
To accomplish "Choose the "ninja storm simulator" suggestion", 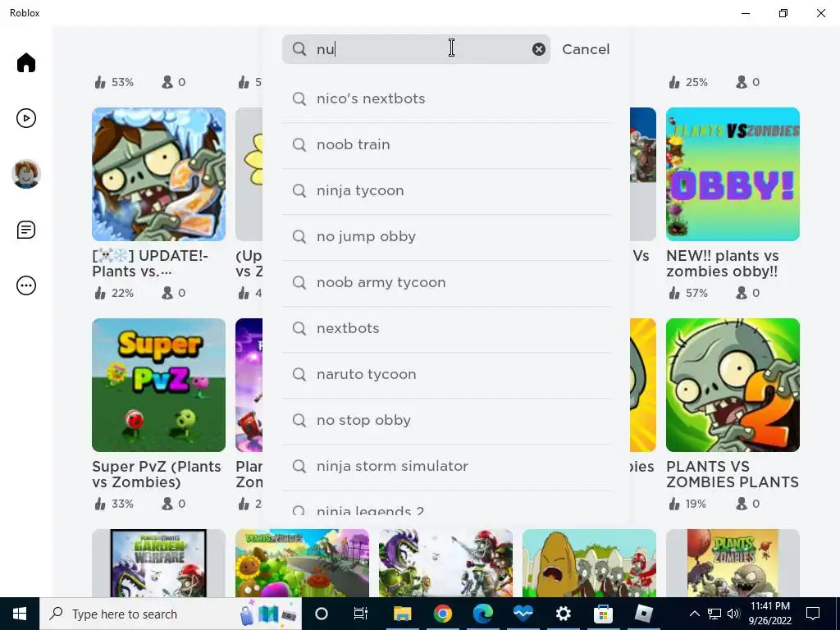I will 447,467.
